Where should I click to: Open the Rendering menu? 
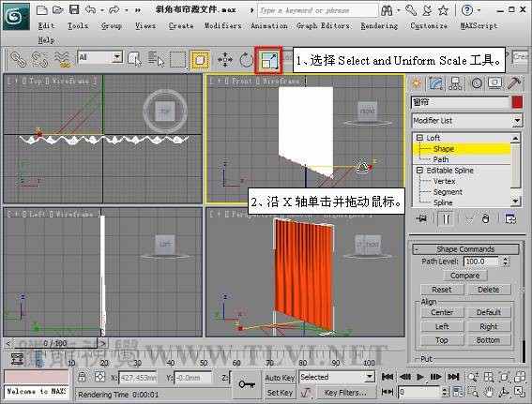click(379, 25)
